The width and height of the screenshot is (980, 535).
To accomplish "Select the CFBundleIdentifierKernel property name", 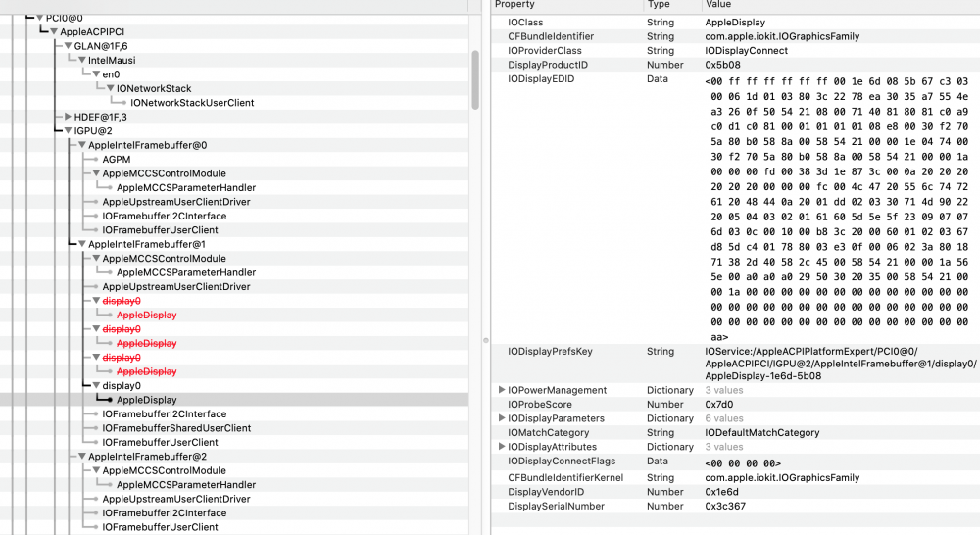I will coord(565,477).
